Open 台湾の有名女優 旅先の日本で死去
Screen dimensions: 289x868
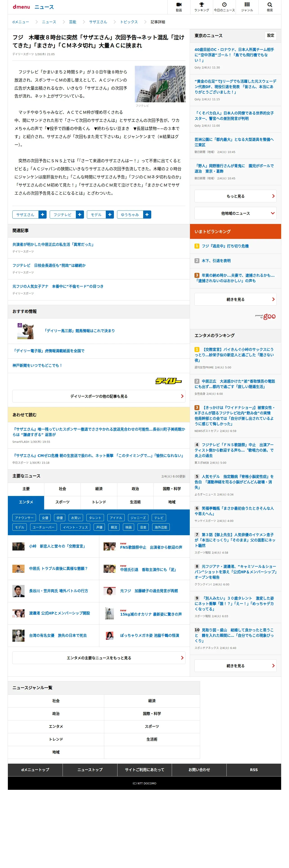(x=58, y=635)
